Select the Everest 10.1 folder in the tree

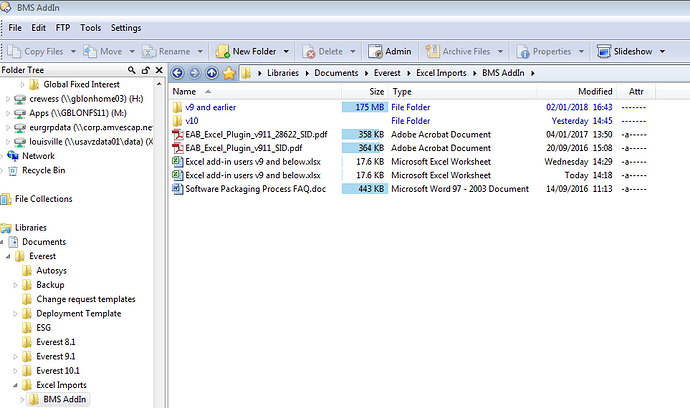(x=58, y=371)
